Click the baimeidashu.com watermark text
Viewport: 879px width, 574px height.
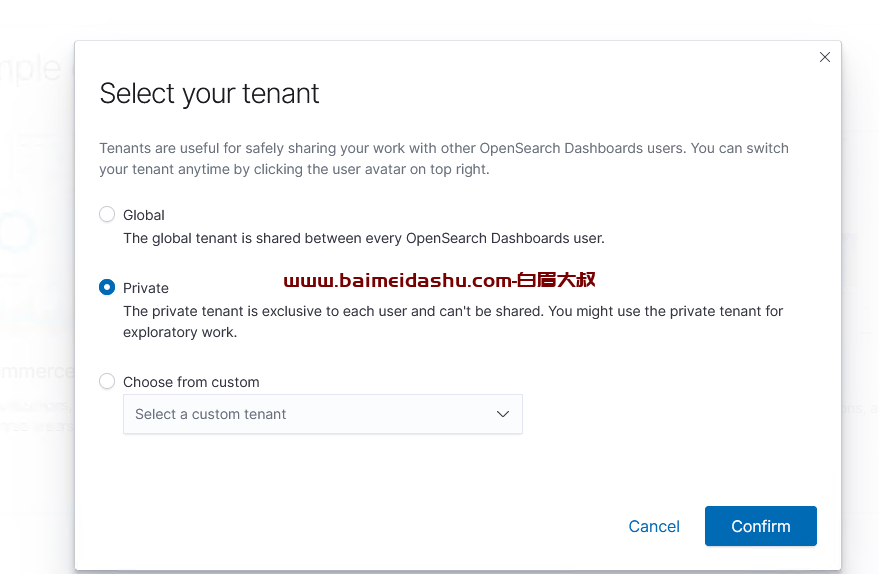point(440,280)
